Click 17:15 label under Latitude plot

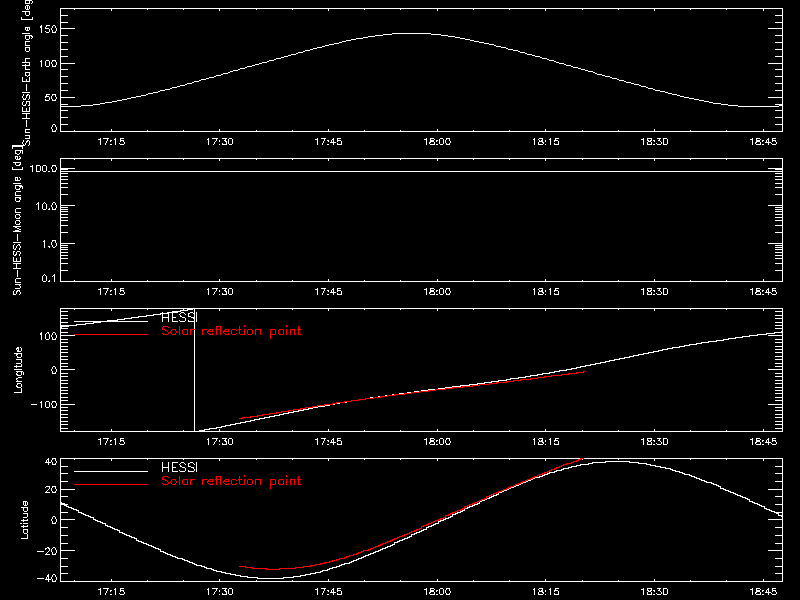pos(111,592)
